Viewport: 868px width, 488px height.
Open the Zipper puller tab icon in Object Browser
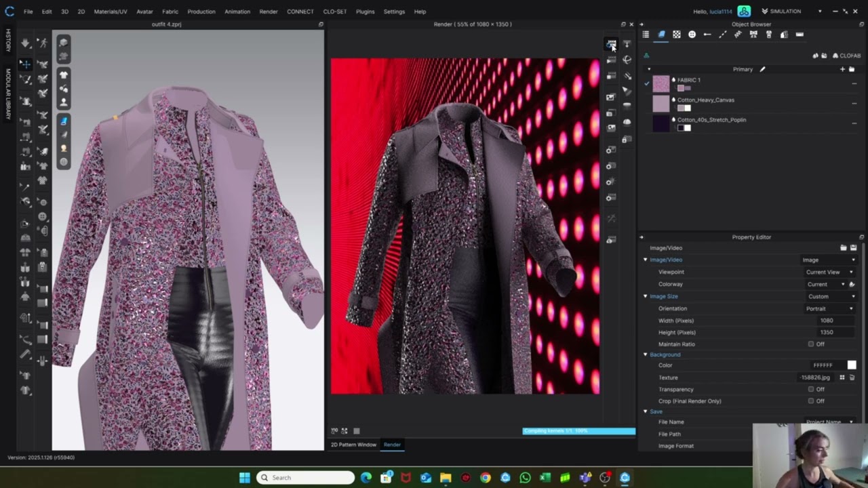(x=768, y=35)
